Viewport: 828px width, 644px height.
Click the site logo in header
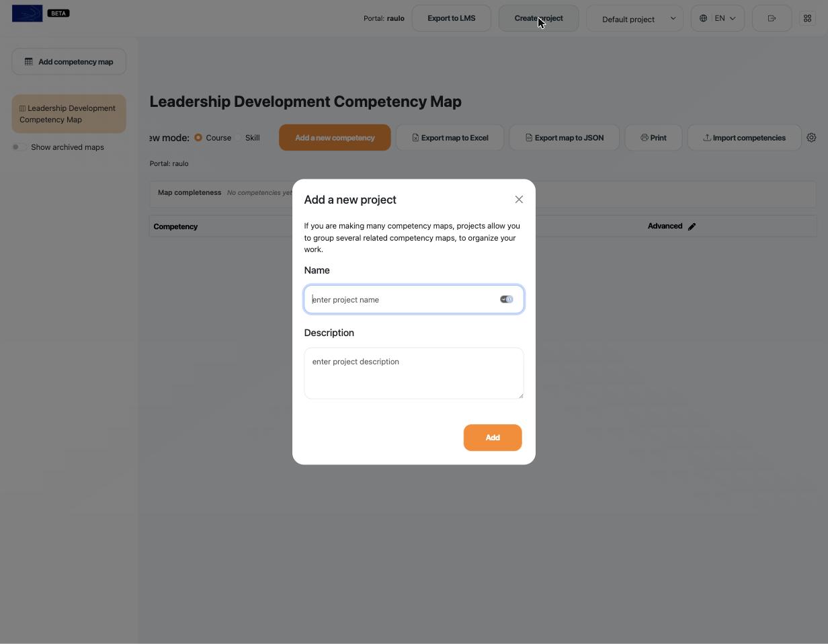(27, 13)
